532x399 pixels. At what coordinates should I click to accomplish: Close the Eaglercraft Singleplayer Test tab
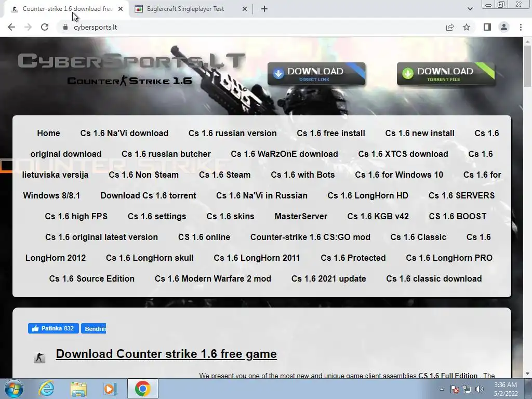point(245,9)
